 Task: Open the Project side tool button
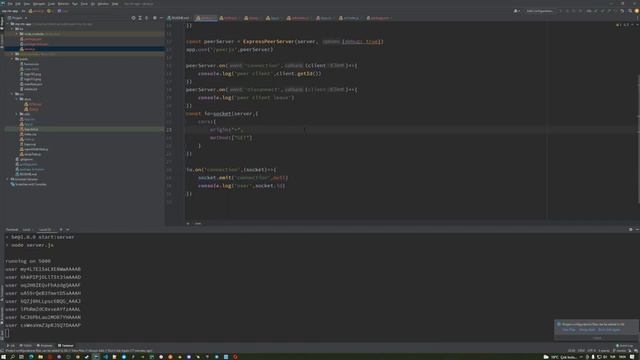(x=2, y=22)
